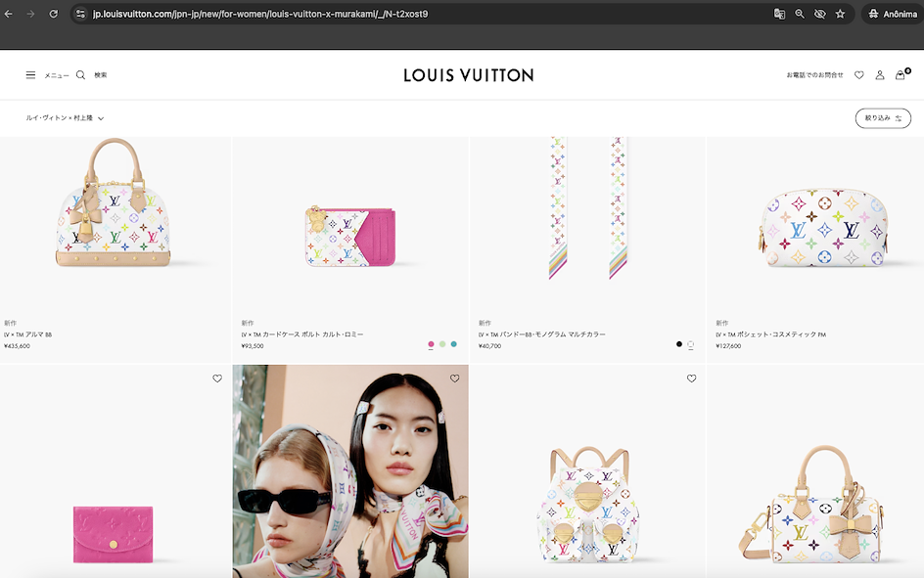This screenshot has width=924, height=578.
Task: Click the bandeau scarf product image
Action: point(587,207)
